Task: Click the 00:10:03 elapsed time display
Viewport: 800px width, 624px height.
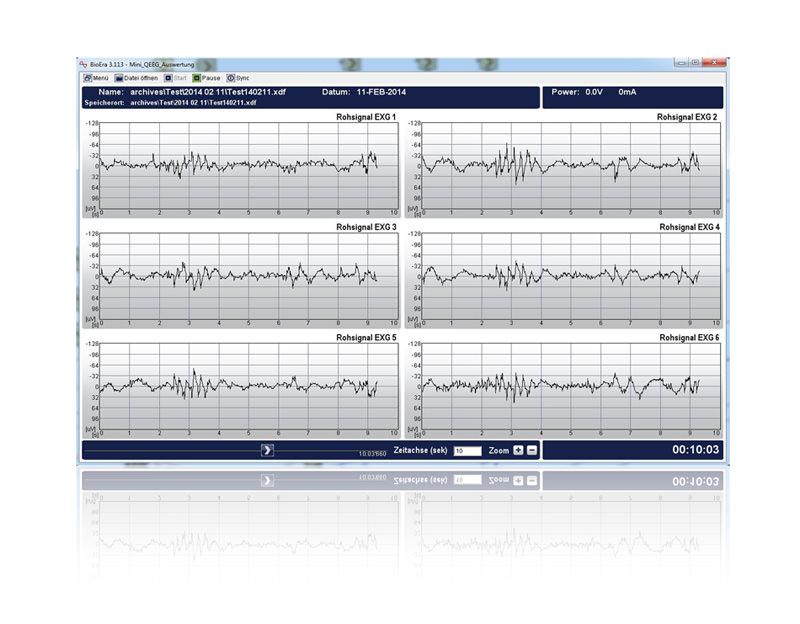Action: pyautogui.click(x=695, y=450)
